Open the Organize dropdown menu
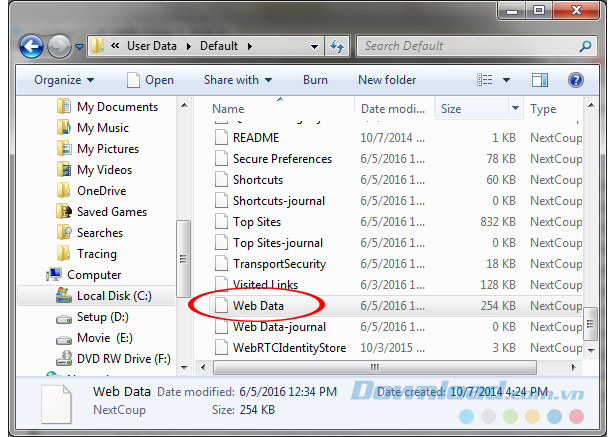The height and width of the screenshot is (437, 615). (64, 80)
